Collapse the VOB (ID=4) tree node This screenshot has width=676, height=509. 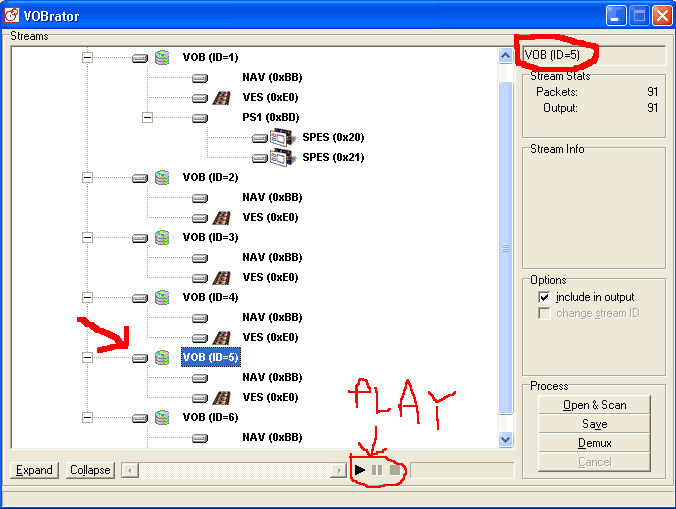(x=88, y=297)
